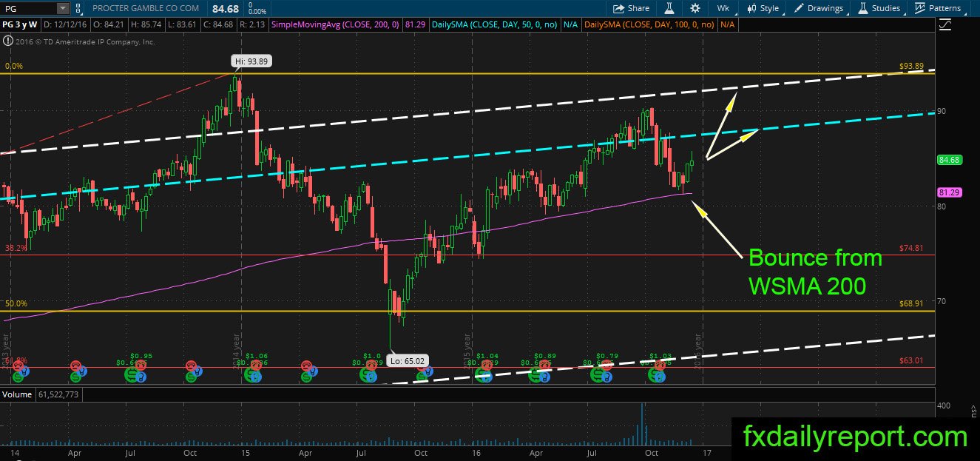Open the Drawings menu
The image size is (980, 461).
(x=819, y=8)
